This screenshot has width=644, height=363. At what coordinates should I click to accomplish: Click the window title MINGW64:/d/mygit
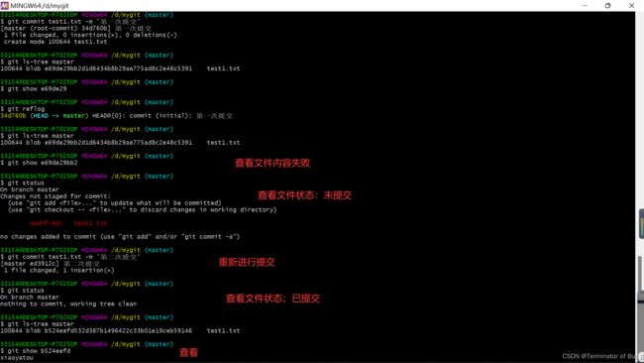coord(40,6)
